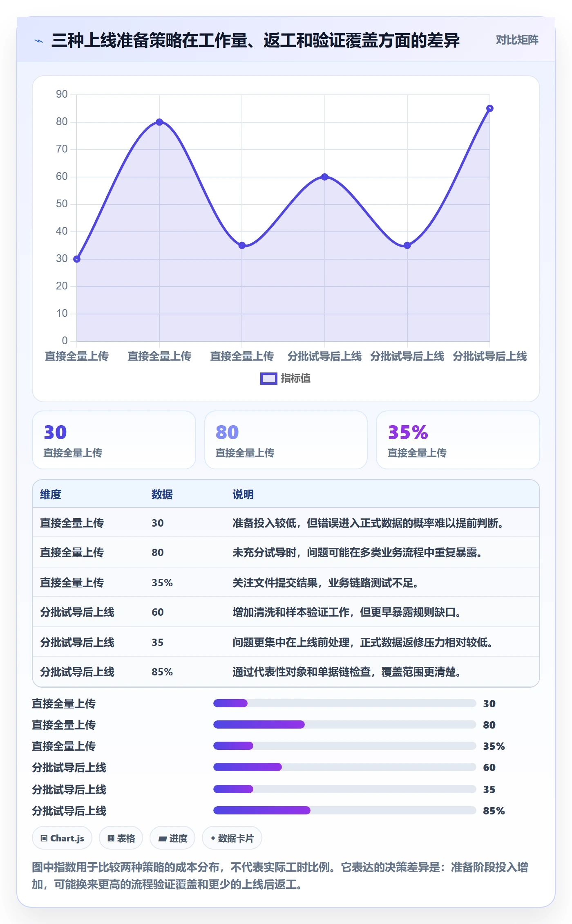
Task: Click the y-axis label 90
Action: tap(62, 94)
